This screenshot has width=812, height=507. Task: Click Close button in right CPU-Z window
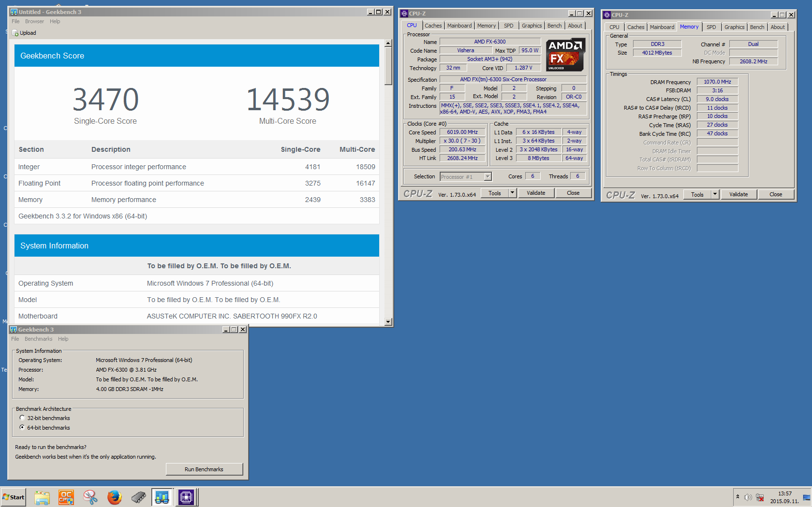tap(776, 194)
